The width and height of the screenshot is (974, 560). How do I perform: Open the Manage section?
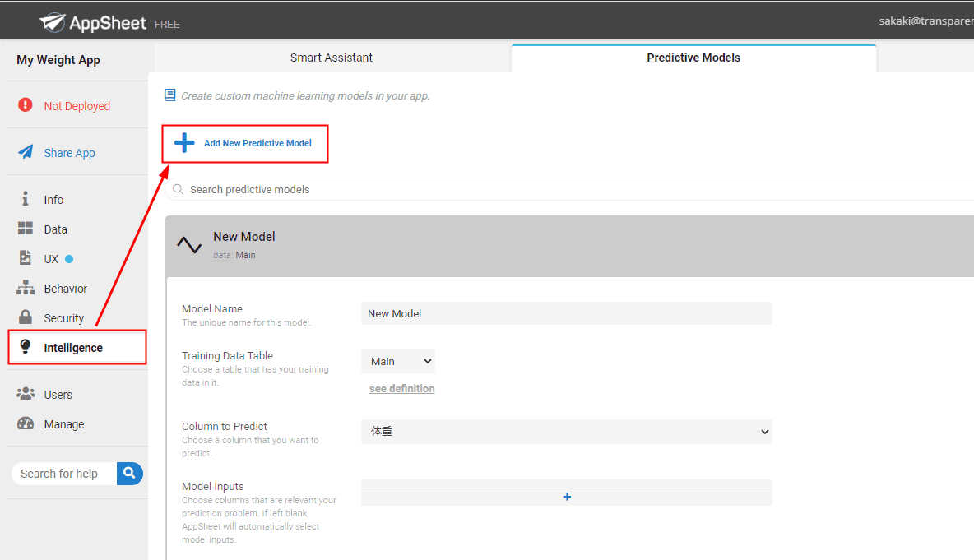click(x=64, y=424)
